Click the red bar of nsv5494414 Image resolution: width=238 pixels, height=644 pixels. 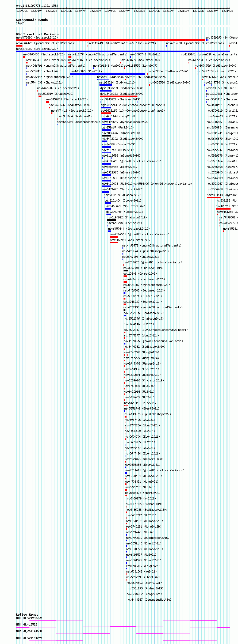[x=214, y=198]
